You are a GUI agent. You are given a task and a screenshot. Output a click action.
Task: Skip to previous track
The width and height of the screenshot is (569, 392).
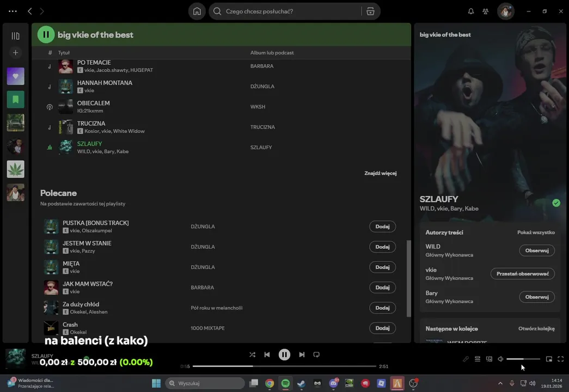(x=267, y=354)
